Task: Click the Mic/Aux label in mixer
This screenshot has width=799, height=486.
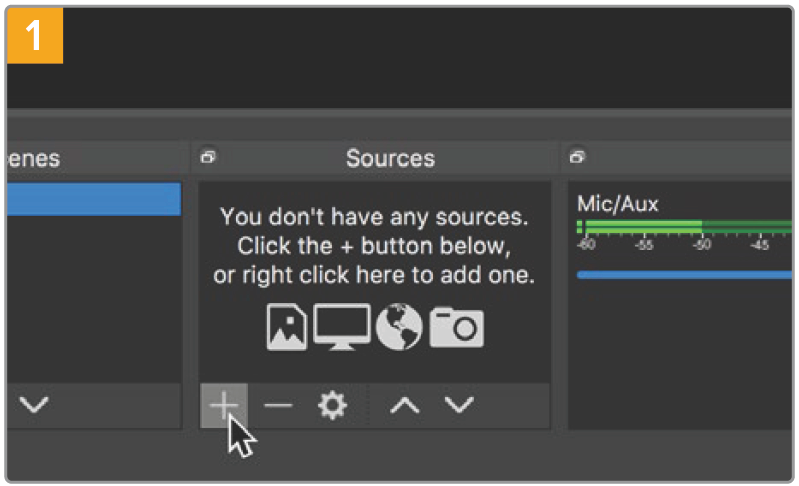Action: pos(618,204)
